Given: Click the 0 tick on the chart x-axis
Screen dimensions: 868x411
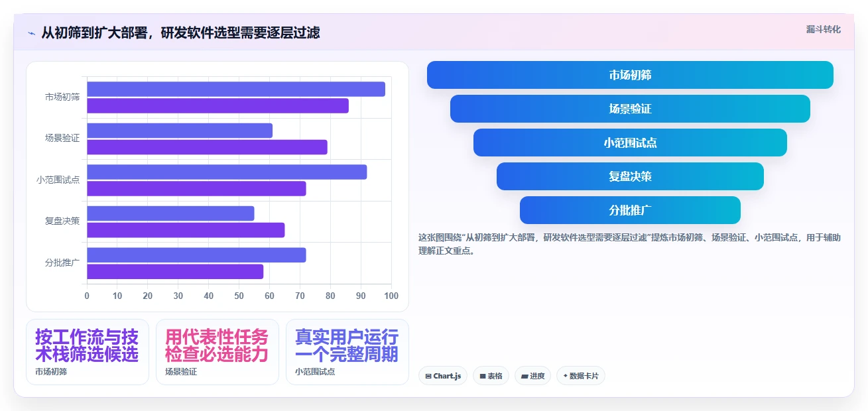Looking at the screenshot, I should (87, 296).
